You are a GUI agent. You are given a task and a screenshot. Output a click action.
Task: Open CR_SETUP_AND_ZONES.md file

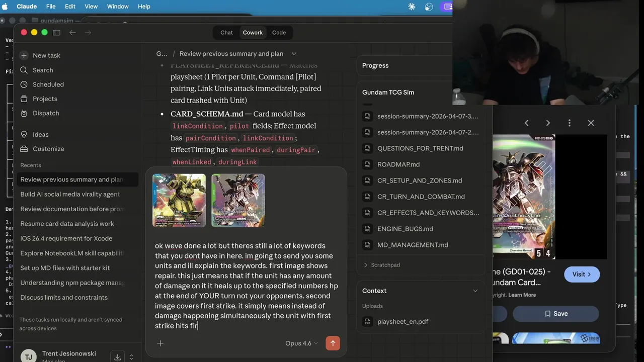point(419,180)
